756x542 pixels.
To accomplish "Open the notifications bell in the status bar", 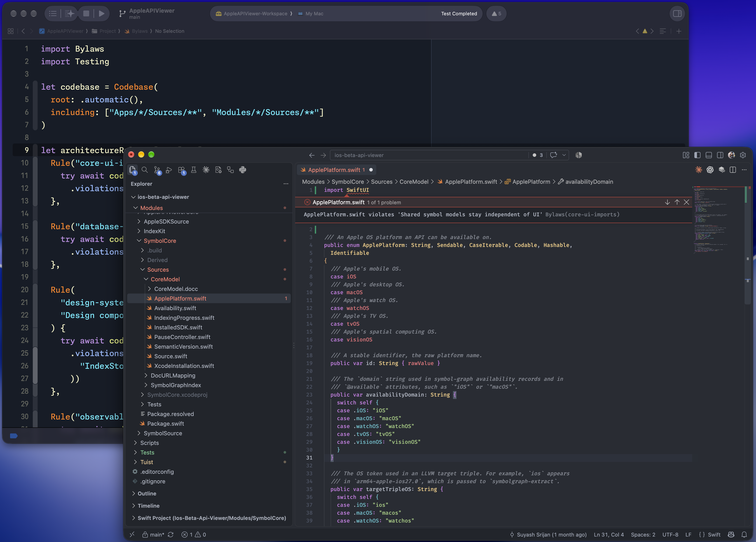I will coord(744,534).
